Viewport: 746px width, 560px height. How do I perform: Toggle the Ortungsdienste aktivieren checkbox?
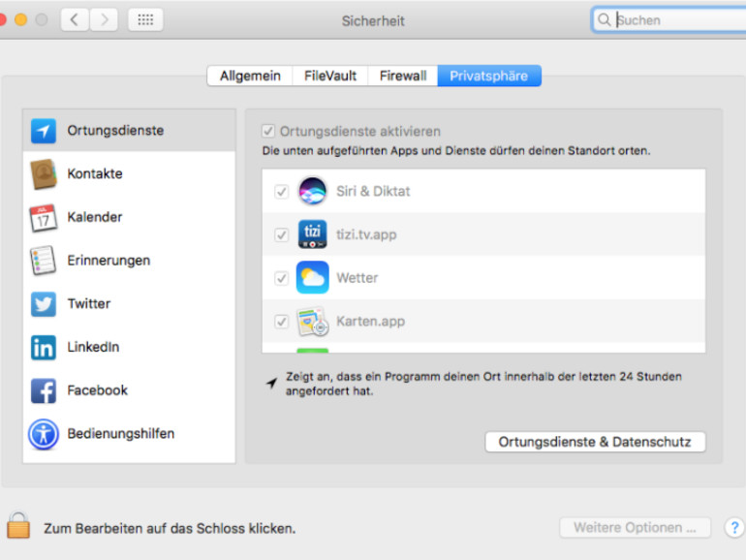point(268,131)
